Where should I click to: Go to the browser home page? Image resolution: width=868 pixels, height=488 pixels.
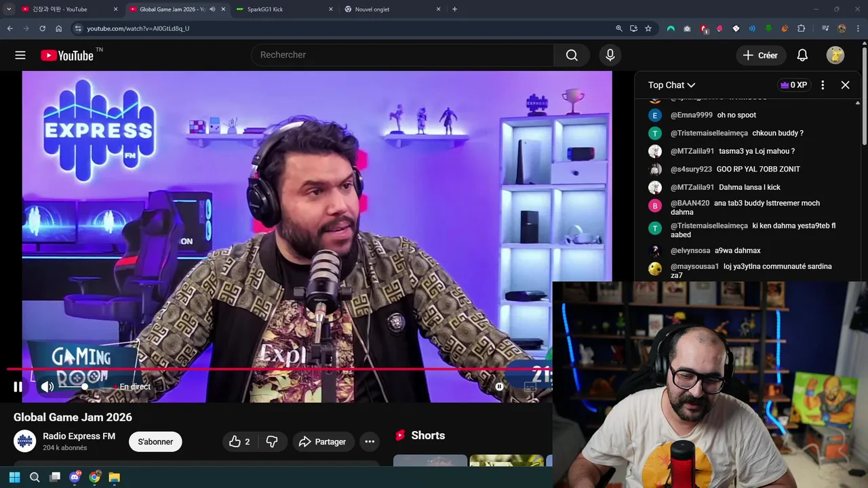click(x=58, y=28)
